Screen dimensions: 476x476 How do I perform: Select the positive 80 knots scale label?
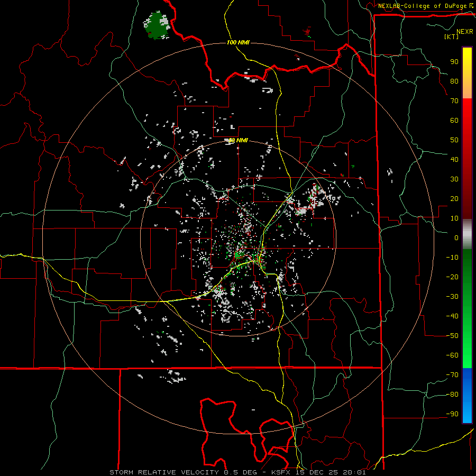pos(454,81)
